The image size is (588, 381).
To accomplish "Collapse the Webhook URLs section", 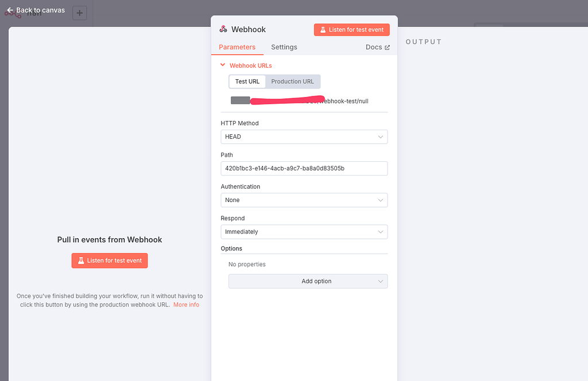I will 223,65.
